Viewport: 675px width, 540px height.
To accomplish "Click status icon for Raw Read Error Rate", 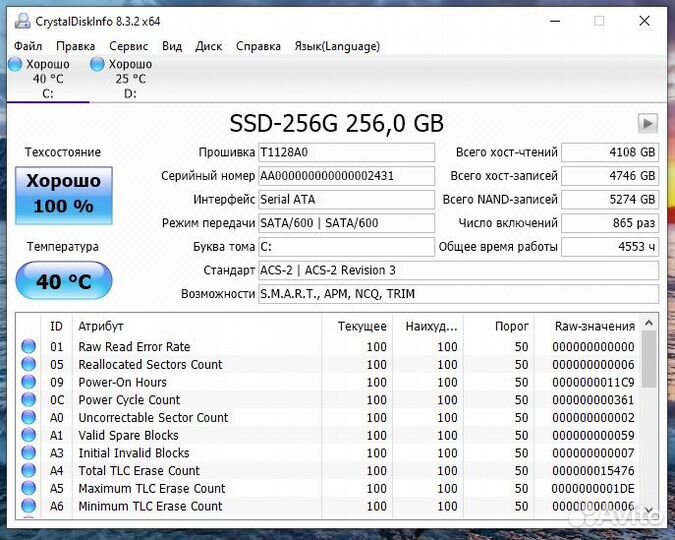I will tap(28, 346).
